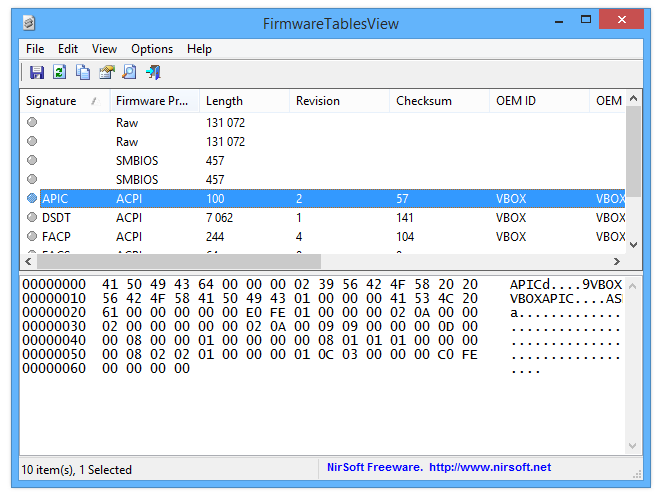Click the horizontal scrollbar left arrow
The image size is (671, 496).
pos(28,261)
